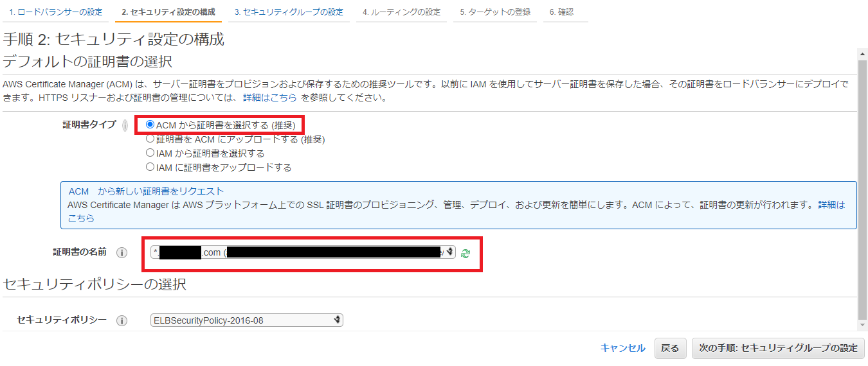Viewport: 868px width, 366px height.
Task: Refresh the certificate list with green icon
Action: (x=466, y=253)
